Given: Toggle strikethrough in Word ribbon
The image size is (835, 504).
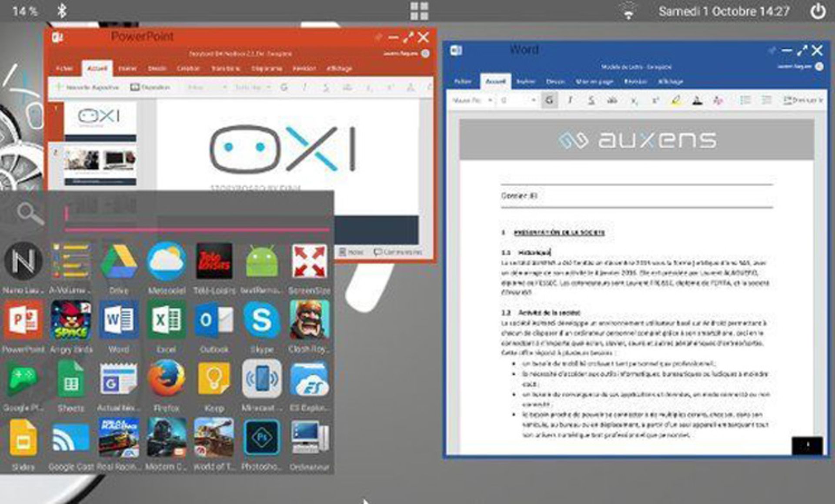Looking at the screenshot, I should pyautogui.click(x=612, y=100).
